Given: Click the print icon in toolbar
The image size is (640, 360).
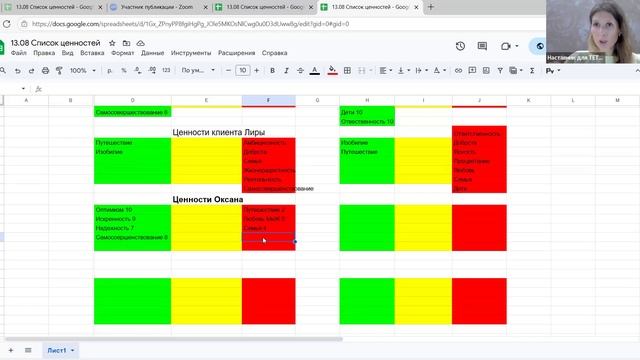Looking at the screenshot, I should click(x=45, y=71).
